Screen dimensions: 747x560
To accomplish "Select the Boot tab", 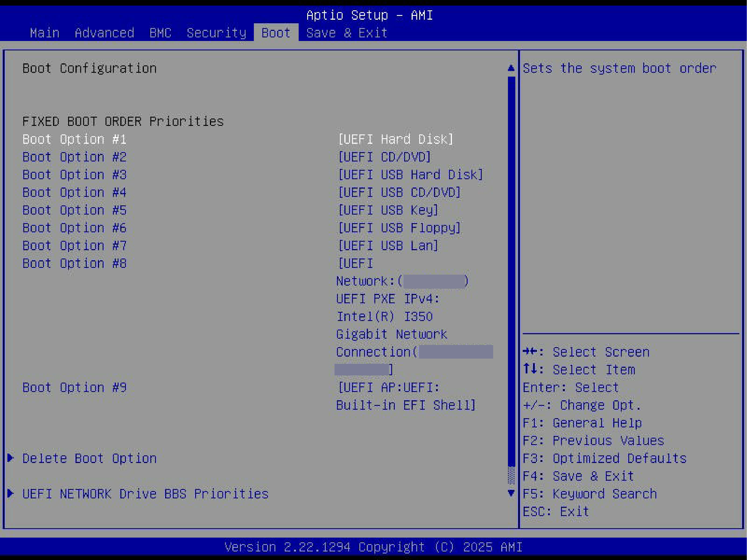I will coord(276,33).
